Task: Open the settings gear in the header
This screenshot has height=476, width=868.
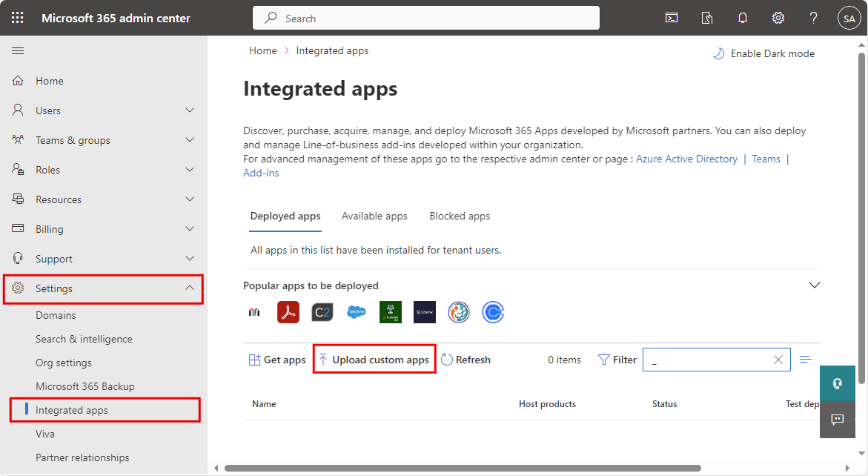Action: pyautogui.click(x=778, y=19)
